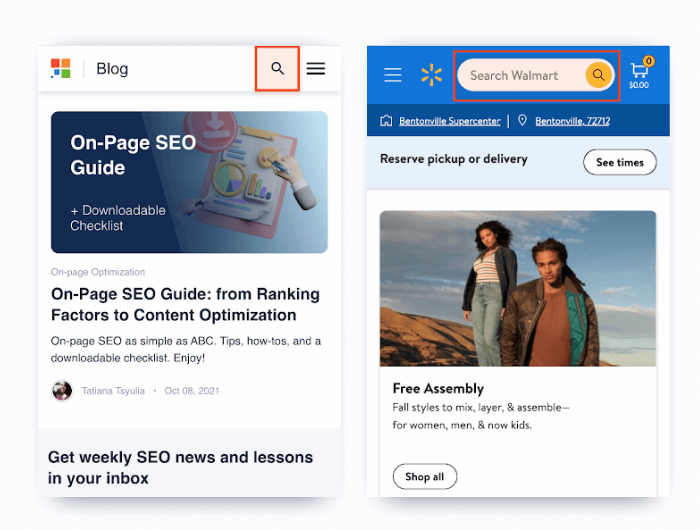Click the article description starting On-page SEO as simple
The image size is (700, 530).
pyautogui.click(x=186, y=349)
